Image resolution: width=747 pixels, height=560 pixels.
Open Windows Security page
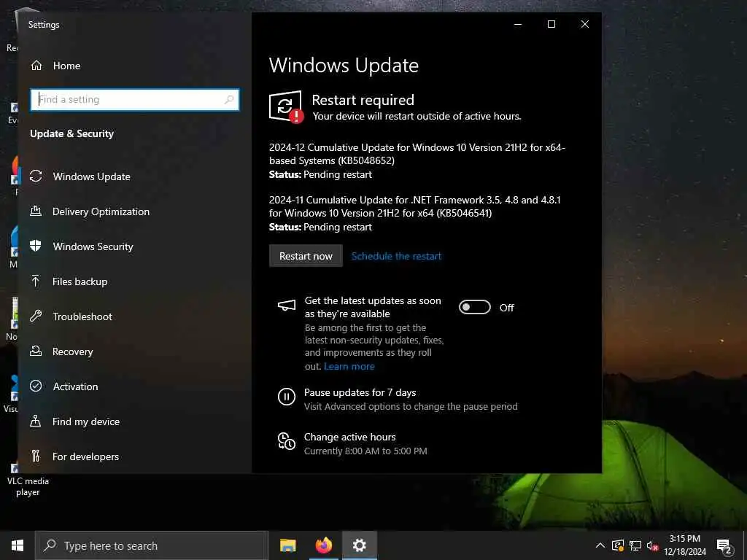click(135, 246)
